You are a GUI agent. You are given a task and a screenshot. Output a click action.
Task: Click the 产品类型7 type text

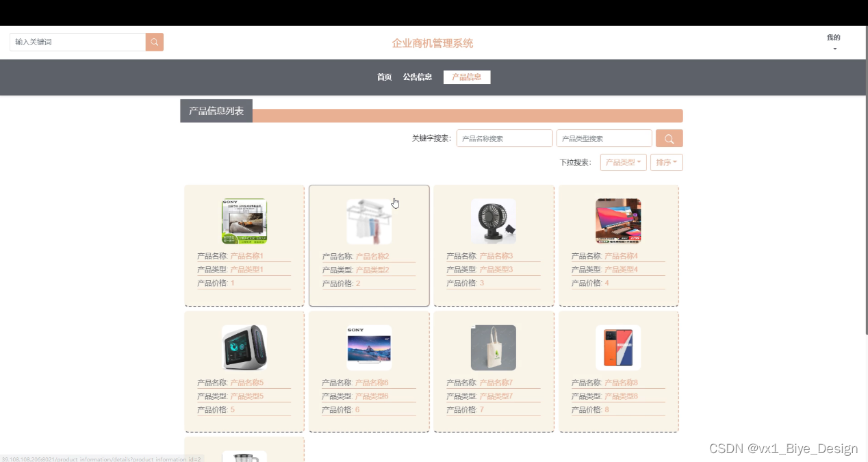coord(496,396)
